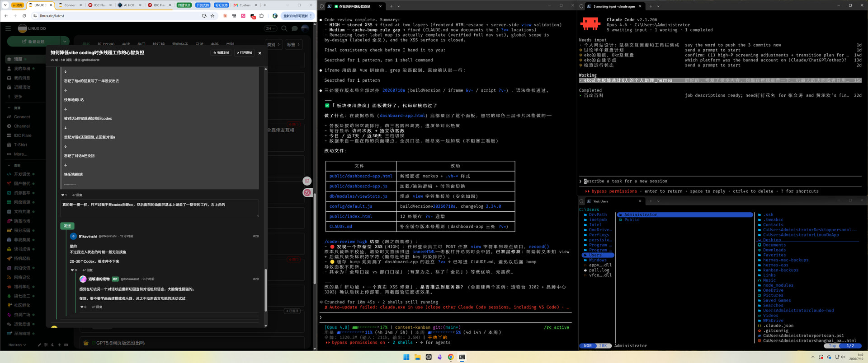This screenshot has width=868, height=363.
Task: Open the user avatar menu on LINUX DO
Action: click(x=305, y=28)
